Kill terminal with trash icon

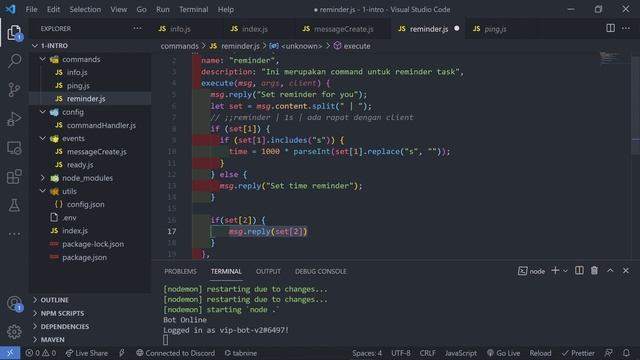pos(594,271)
